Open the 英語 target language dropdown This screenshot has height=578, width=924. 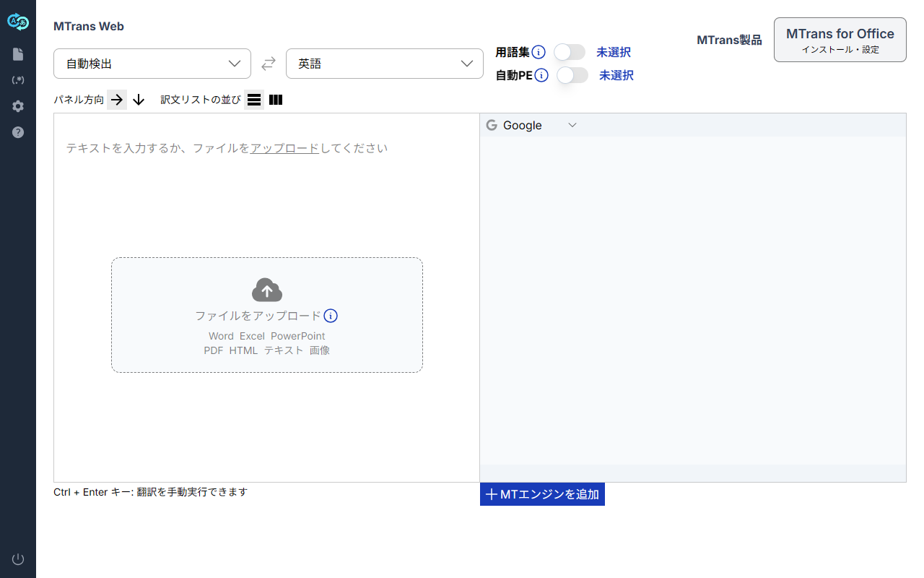click(385, 64)
